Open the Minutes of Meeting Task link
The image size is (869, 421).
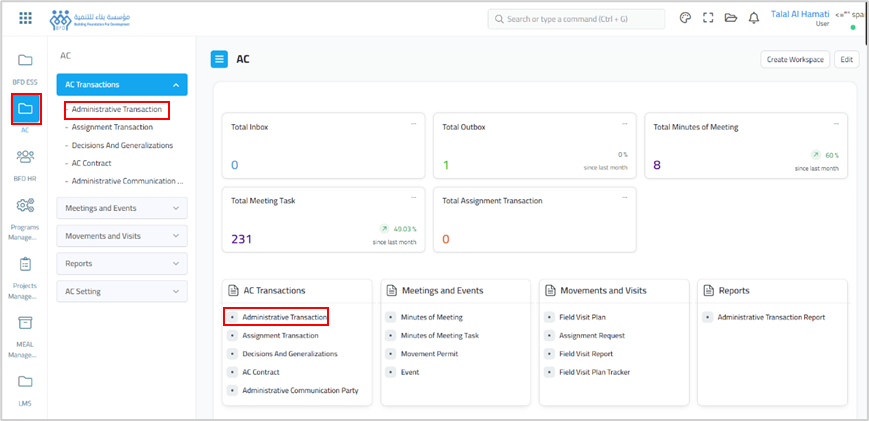coord(440,335)
